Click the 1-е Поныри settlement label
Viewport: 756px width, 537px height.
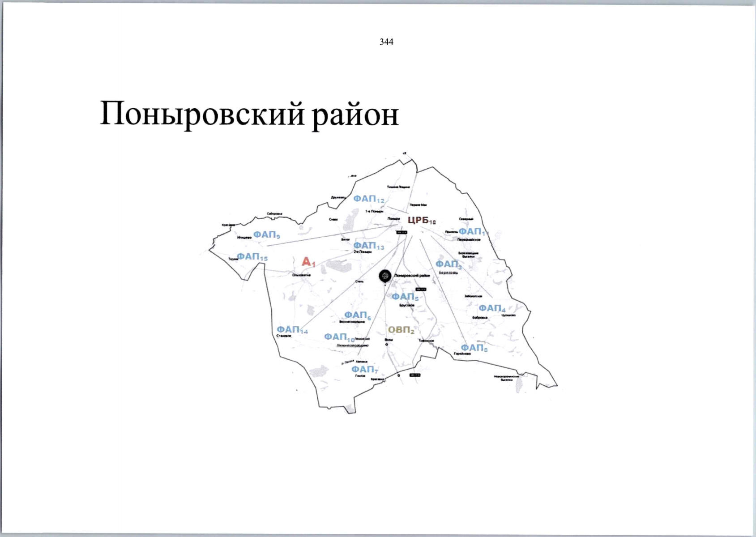pos(374,211)
